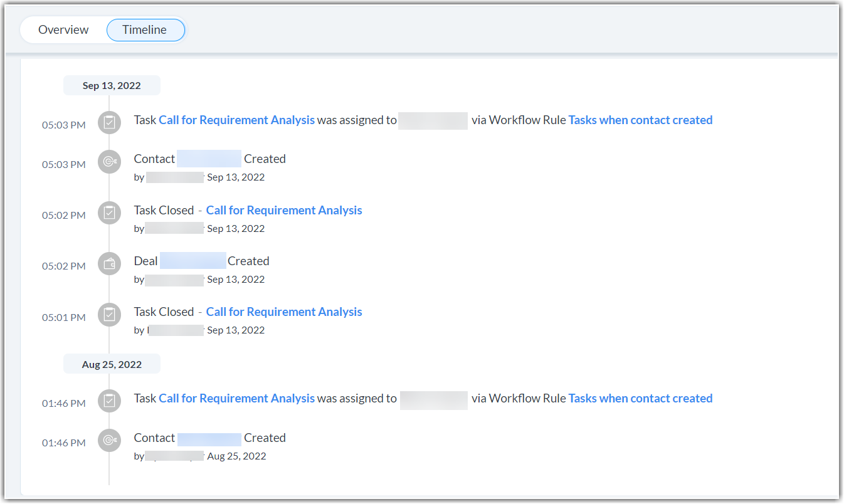Click the contact-created icon at 05:03 PM
Image resolution: width=844 pixels, height=504 pixels.
109,162
